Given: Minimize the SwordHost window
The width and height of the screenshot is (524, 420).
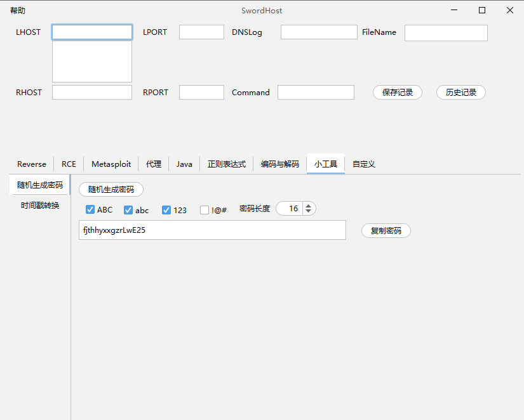Looking at the screenshot, I should (454, 10).
